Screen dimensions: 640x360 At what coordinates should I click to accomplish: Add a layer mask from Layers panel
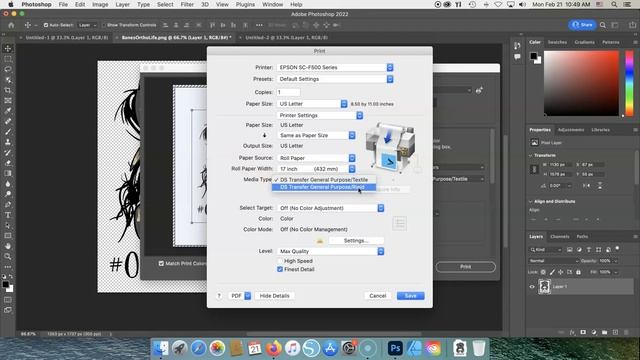tap(583, 333)
